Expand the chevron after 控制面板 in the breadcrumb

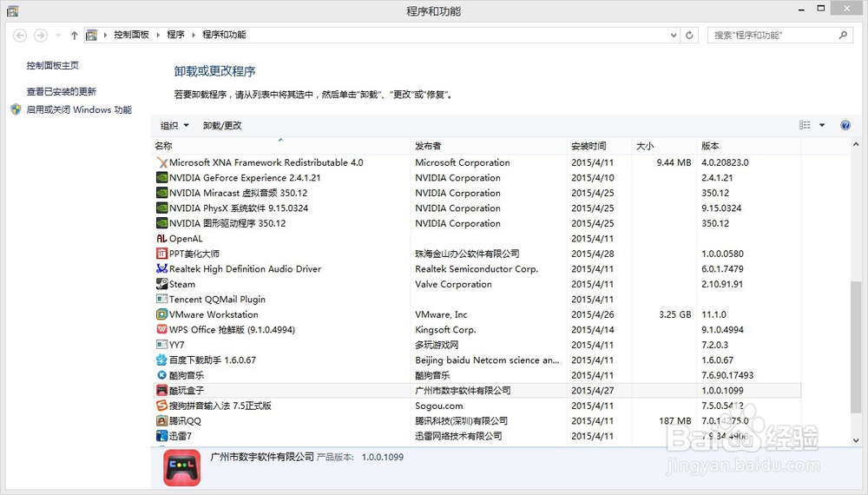tap(158, 35)
